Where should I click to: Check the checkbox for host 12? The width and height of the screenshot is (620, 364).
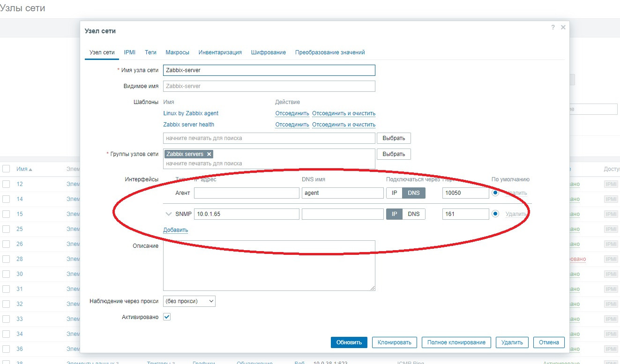click(6, 184)
